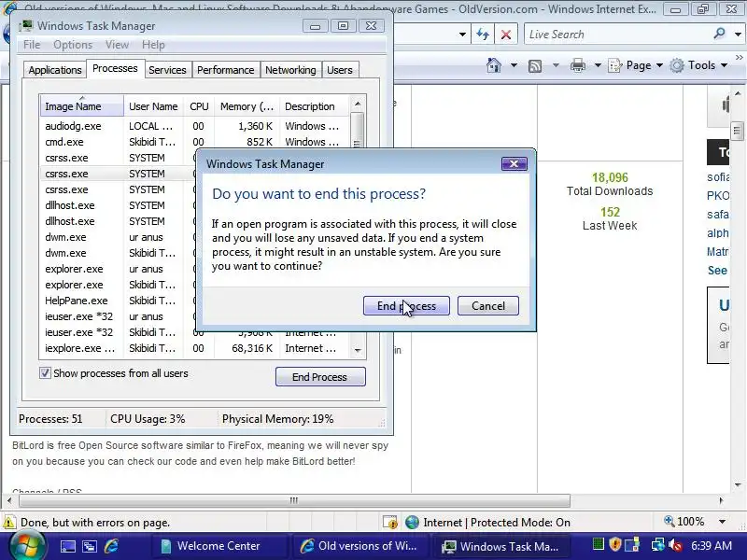Click the IE Home icon
747x560 pixels.
coord(494,65)
